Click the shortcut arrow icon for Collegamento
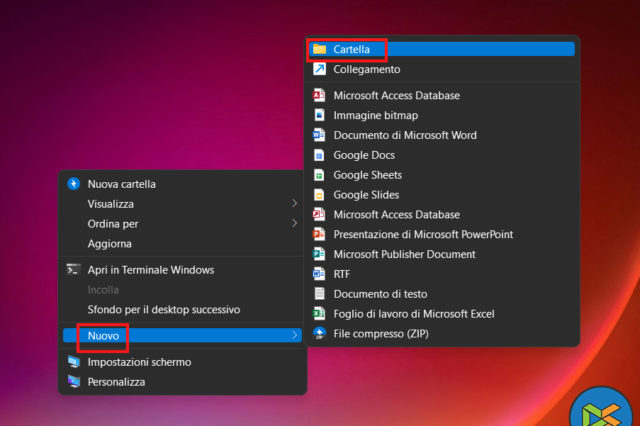 tap(319, 69)
